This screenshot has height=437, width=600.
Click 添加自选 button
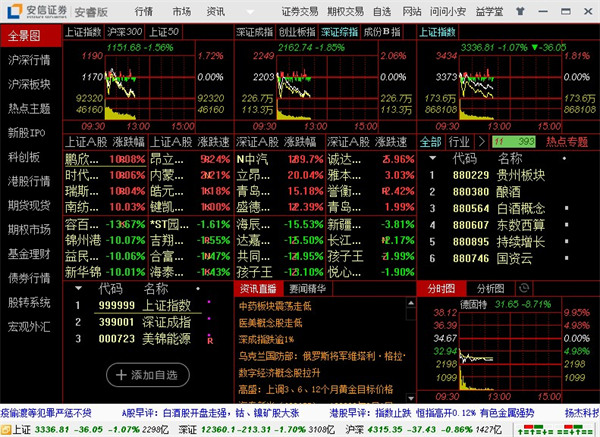[148, 375]
